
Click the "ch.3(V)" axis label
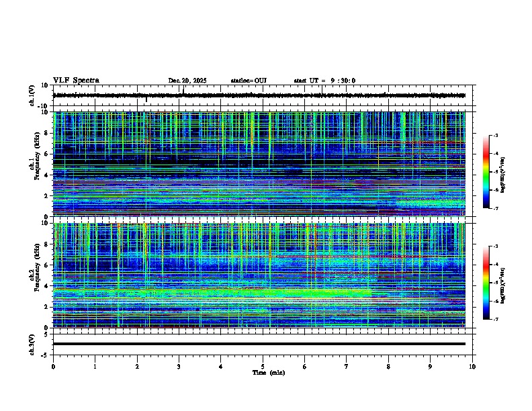point(32,345)
